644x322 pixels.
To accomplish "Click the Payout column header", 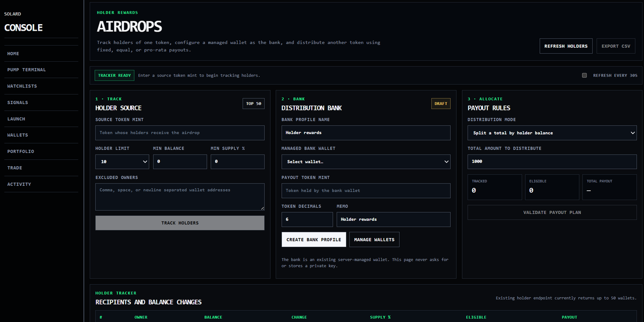I will coord(569,317).
